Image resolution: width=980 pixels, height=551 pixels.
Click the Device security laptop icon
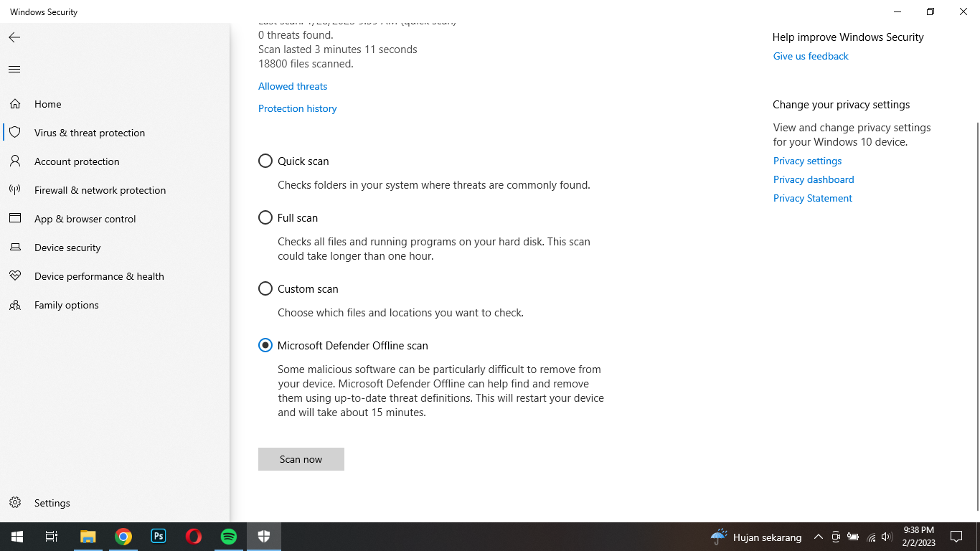tap(15, 248)
